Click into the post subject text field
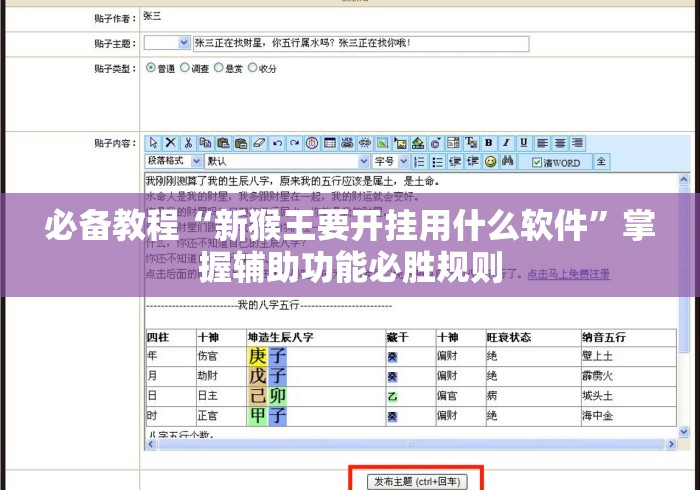700x490 pixels. (361, 43)
